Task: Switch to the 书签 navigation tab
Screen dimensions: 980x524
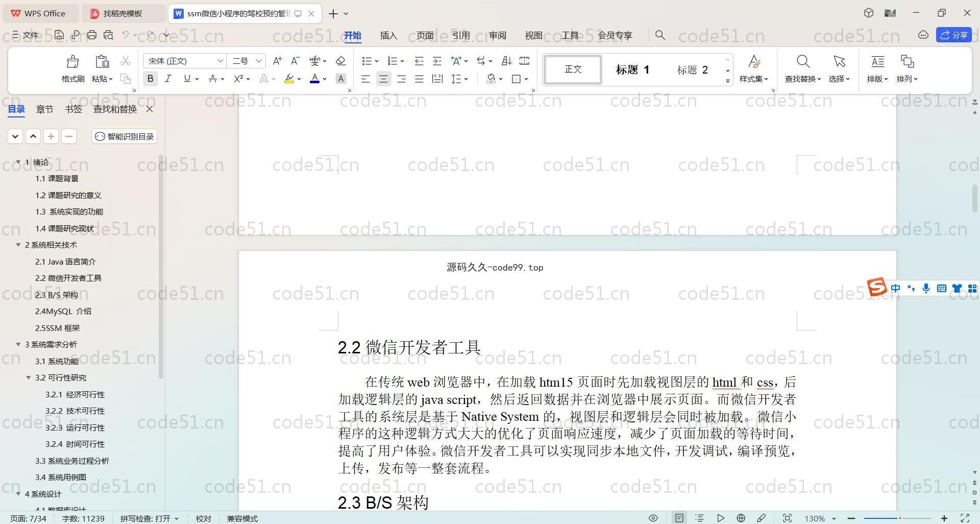Action: [73, 109]
